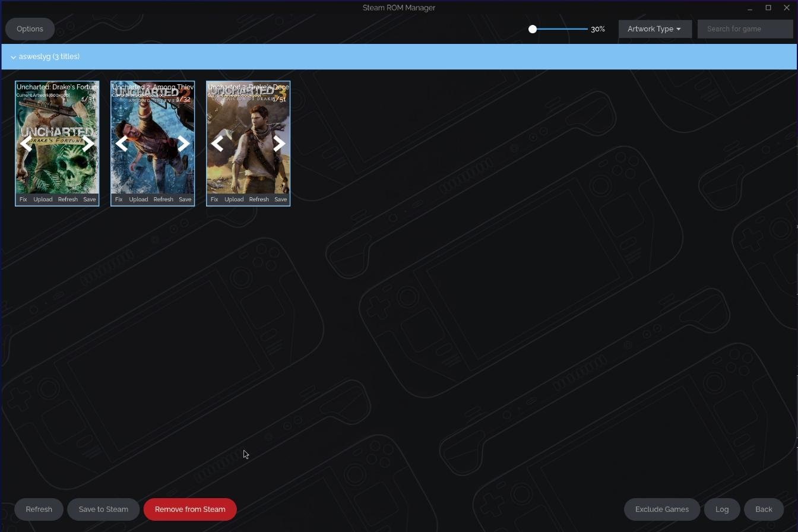Maximize the Steam ROM Manager window
This screenshot has width=798, height=532.
tap(768, 8)
